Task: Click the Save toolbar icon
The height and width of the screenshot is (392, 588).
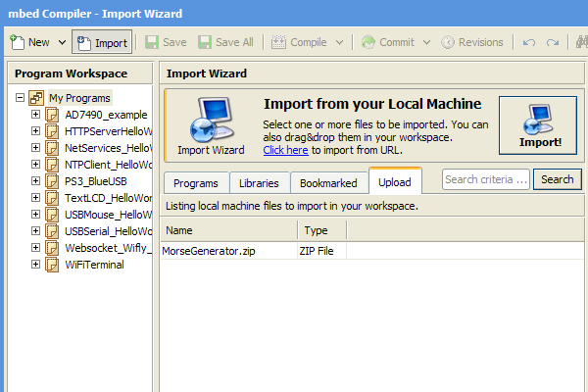Action: pos(152,43)
